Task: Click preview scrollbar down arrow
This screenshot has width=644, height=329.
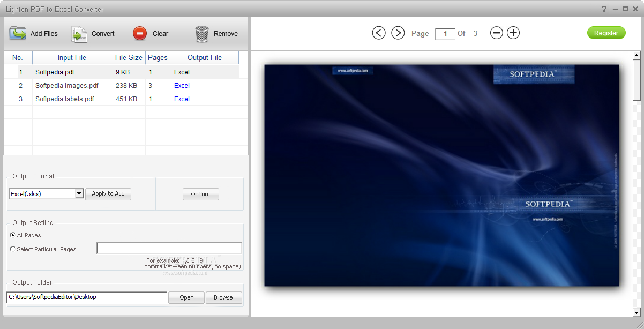Action: (x=636, y=313)
